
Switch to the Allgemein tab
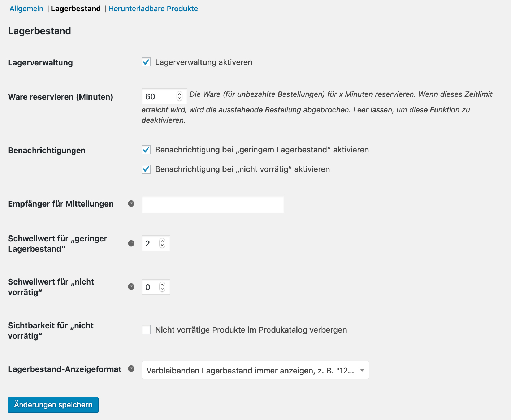[x=26, y=9]
